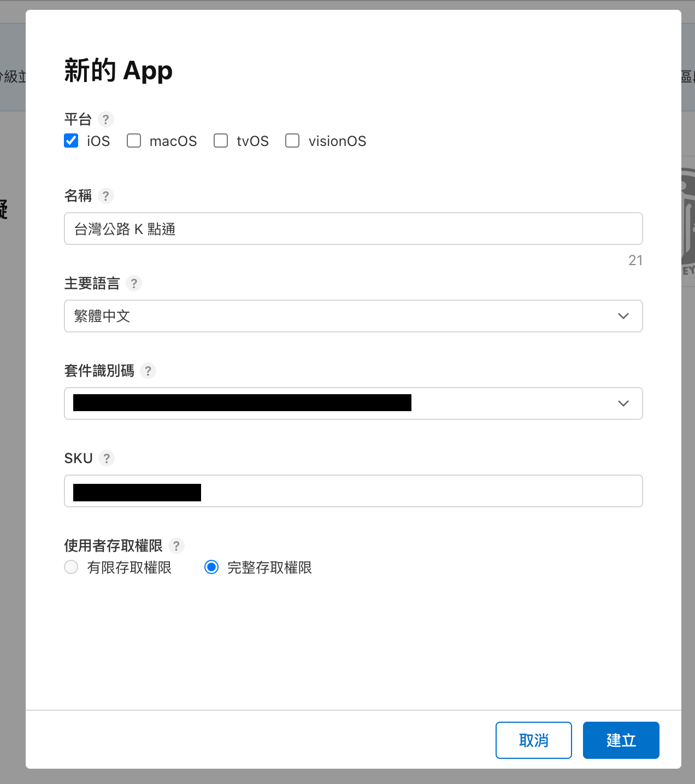
Task: Open the help icon next to 套件識別碼
Action: (x=148, y=371)
